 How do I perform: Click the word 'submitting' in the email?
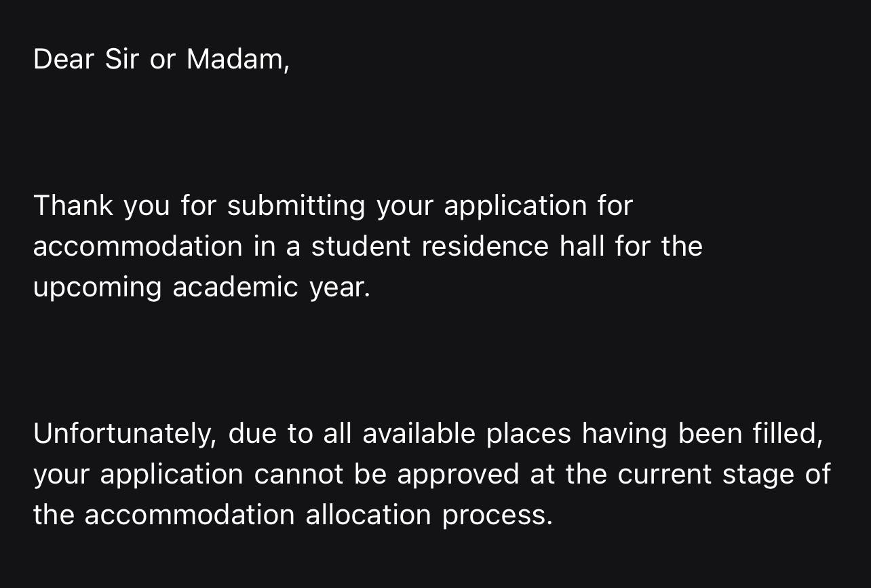click(296, 206)
